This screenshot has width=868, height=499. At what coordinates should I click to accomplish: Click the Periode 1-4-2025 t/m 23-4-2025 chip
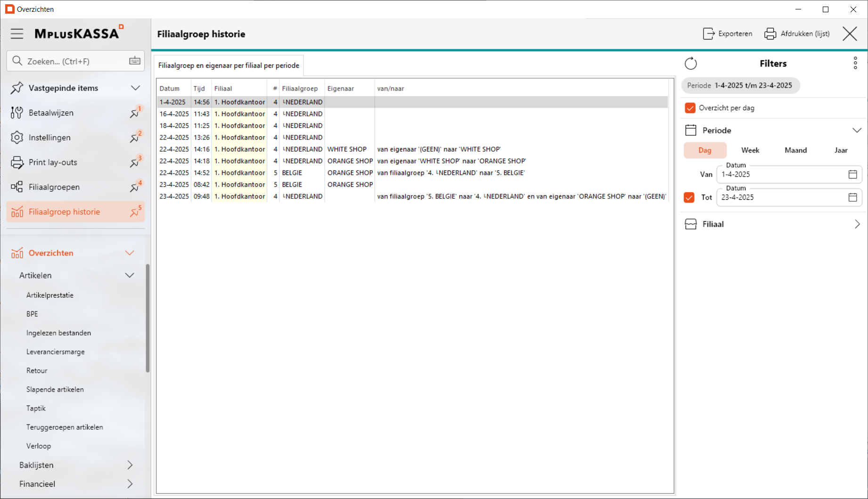(x=740, y=85)
